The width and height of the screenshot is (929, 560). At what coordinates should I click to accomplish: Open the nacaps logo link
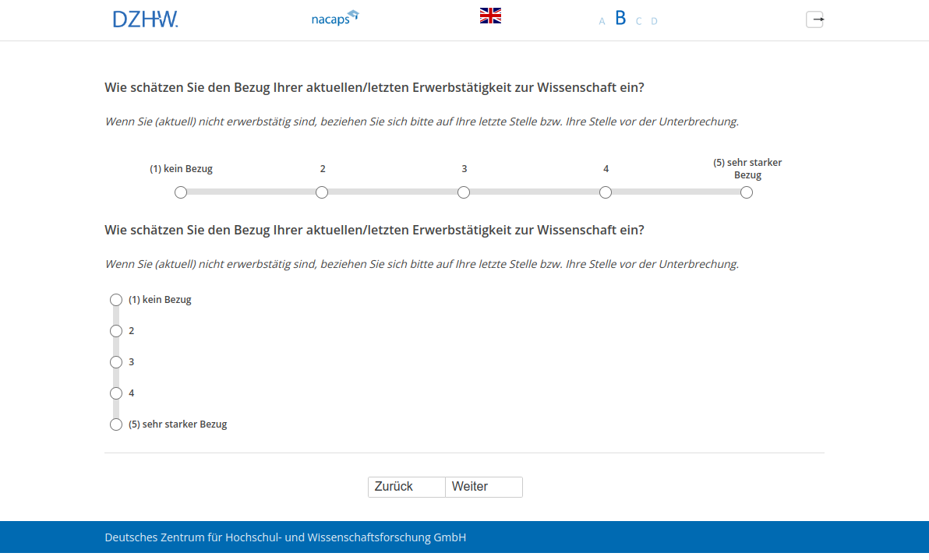[x=334, y=19]
